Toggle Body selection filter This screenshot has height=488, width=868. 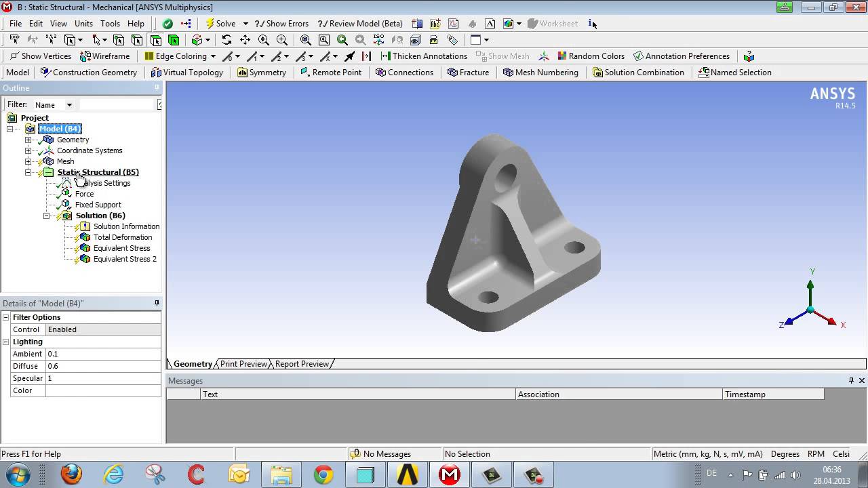174,40
